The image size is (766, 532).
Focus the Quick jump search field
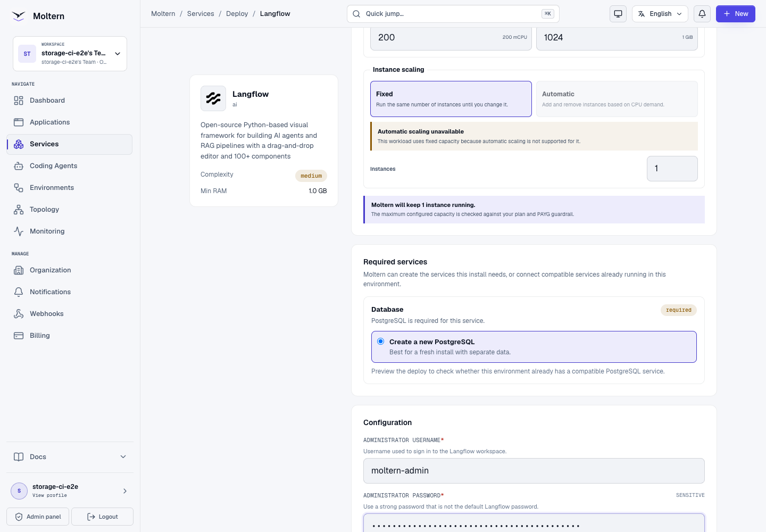[453, 14]
